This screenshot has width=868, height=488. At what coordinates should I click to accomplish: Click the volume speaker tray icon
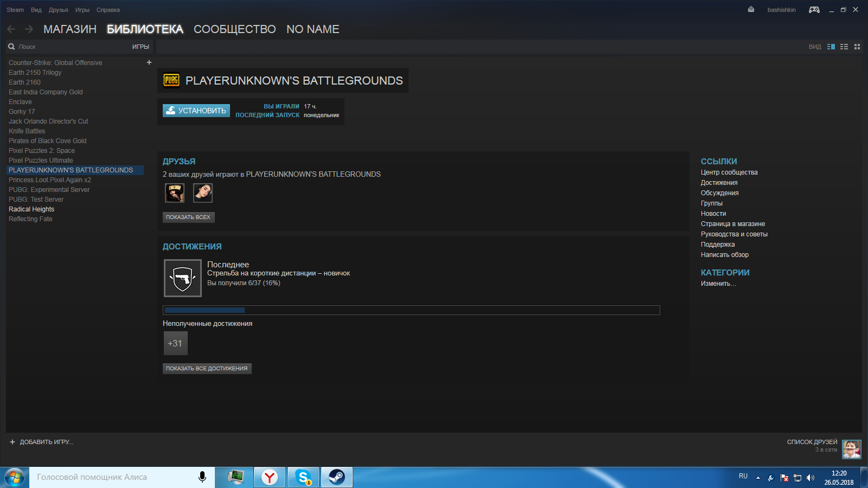pos(810,478)
